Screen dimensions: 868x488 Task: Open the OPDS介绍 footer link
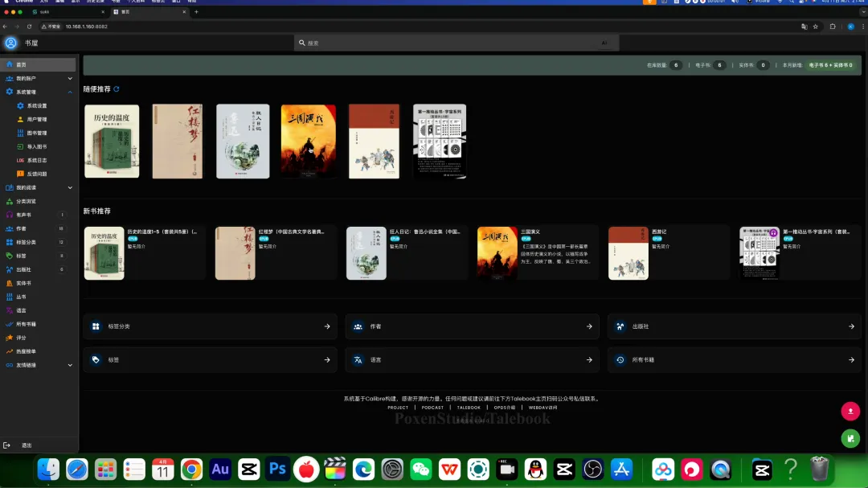pyautogui.click(x=504, y=408)
